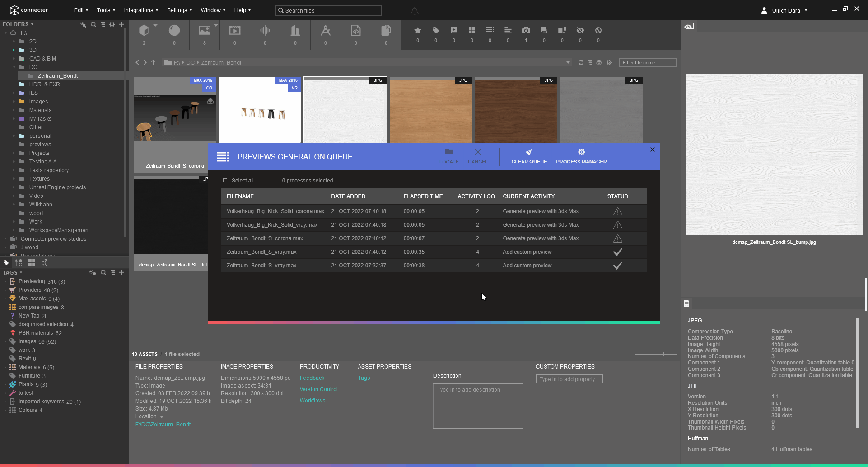
Task: Open the Workflows link
Action: 313,401
